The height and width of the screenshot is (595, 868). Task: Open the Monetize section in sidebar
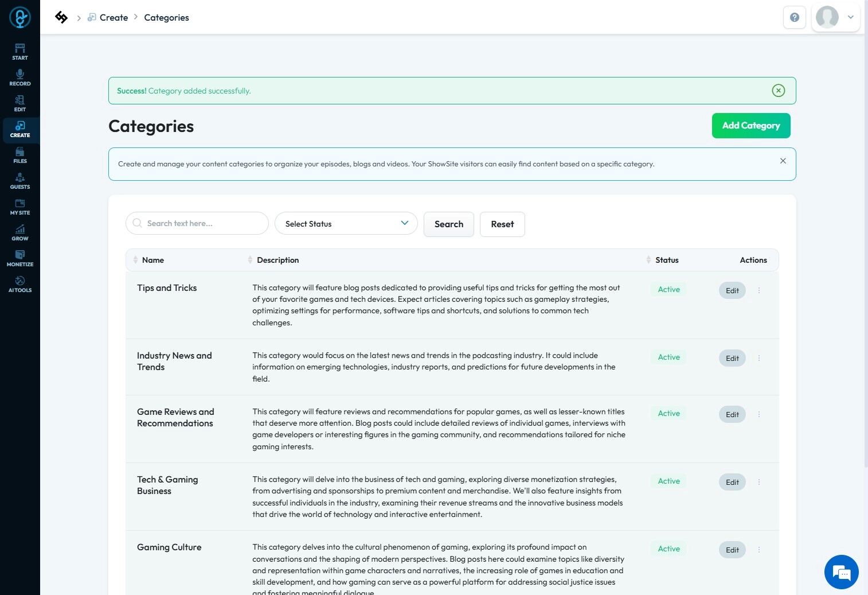click(20, 258)
